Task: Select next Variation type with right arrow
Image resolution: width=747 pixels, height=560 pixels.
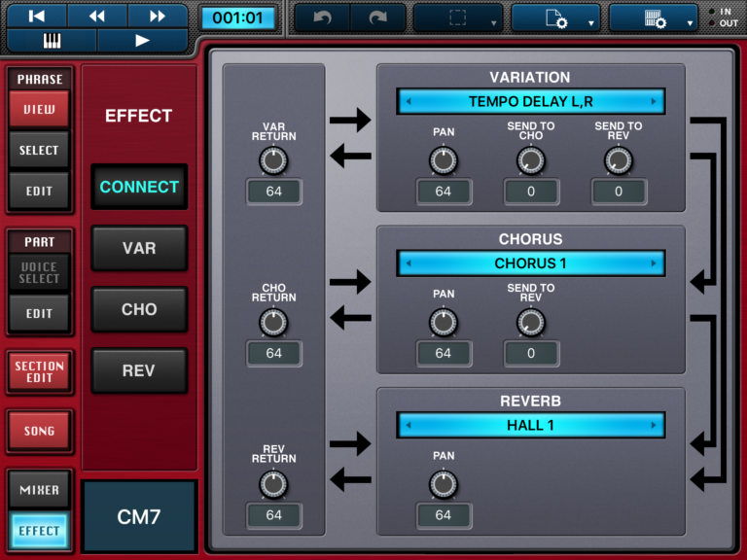Action: click(x=654, y=101)
